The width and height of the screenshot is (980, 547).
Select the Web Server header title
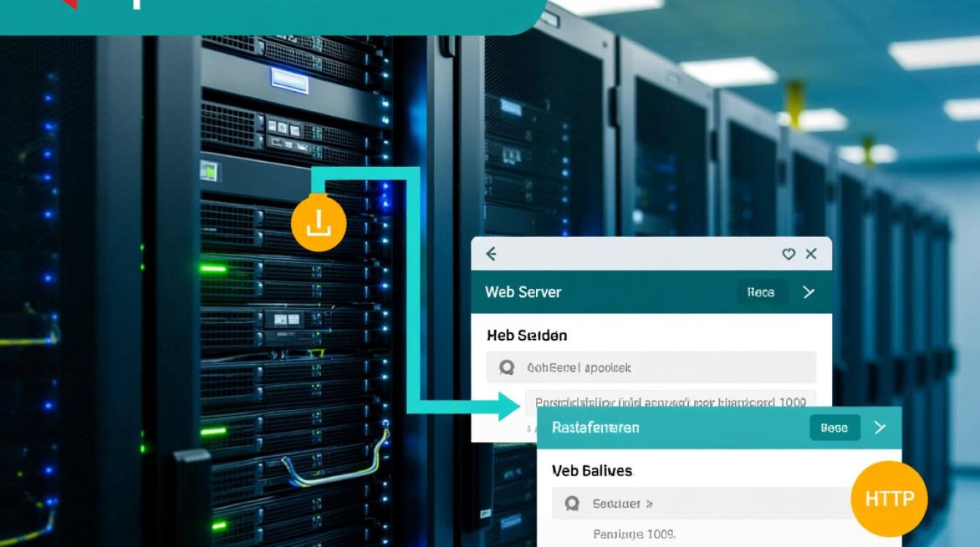(x=523, y=292)
